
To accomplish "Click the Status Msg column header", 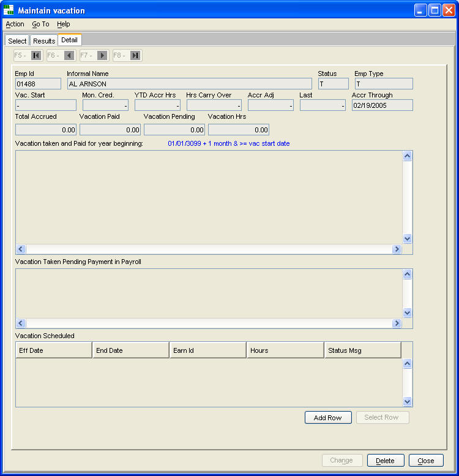I will (x=363, y=350).
